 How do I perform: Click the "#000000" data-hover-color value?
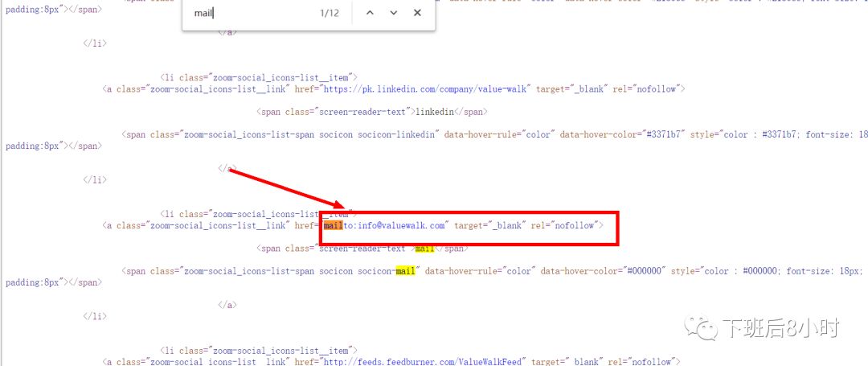click(x=645, y=271)
